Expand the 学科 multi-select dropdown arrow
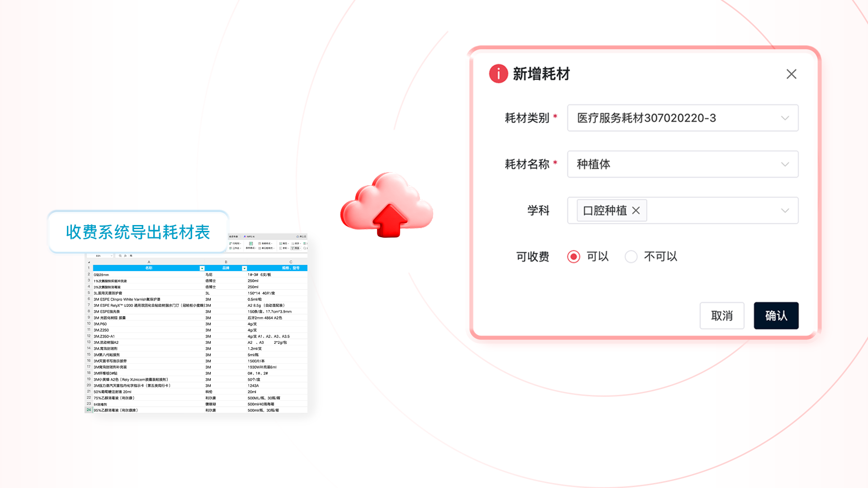The height and width of the screenshot is (488, 868). (x=785, y=211)
